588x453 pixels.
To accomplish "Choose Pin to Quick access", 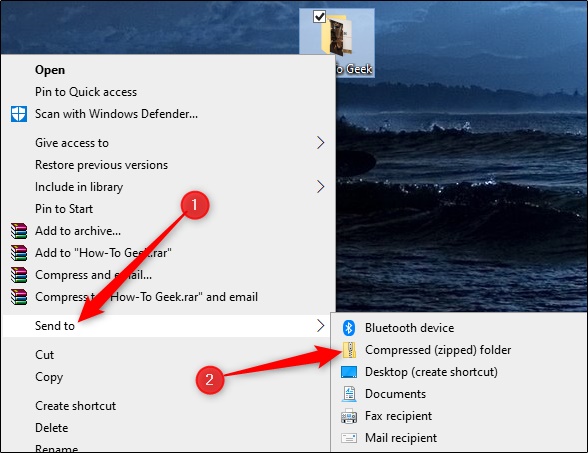I will 86,92.
